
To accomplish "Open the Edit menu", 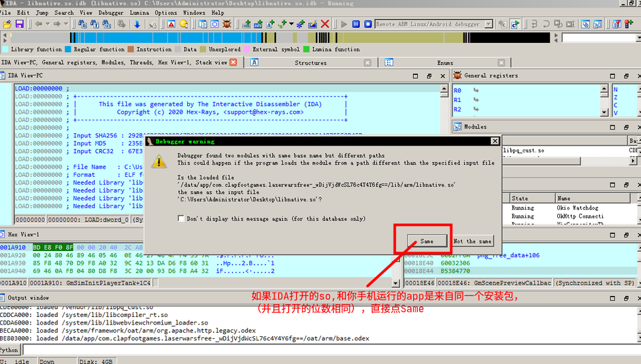I will (23, 13).
